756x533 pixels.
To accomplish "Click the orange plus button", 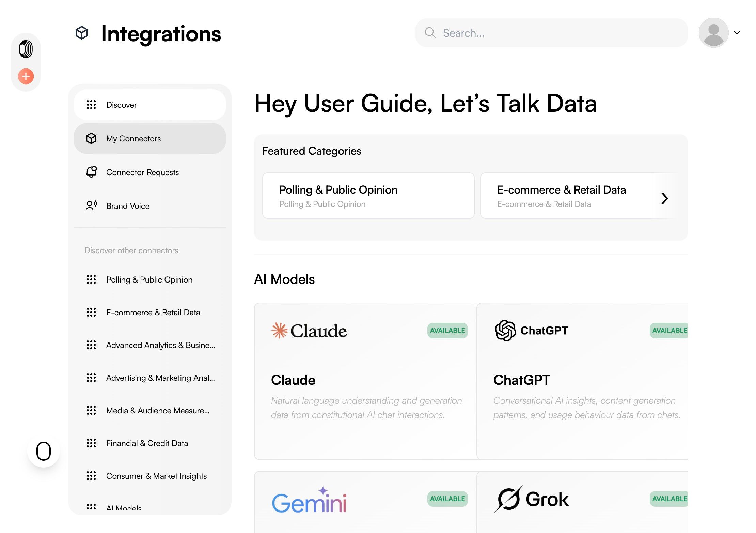I will tap(26, 76).
